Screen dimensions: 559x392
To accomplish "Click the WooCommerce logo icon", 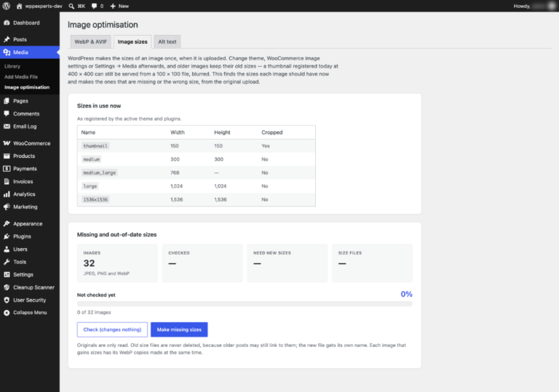I will [x=7, y=143].
